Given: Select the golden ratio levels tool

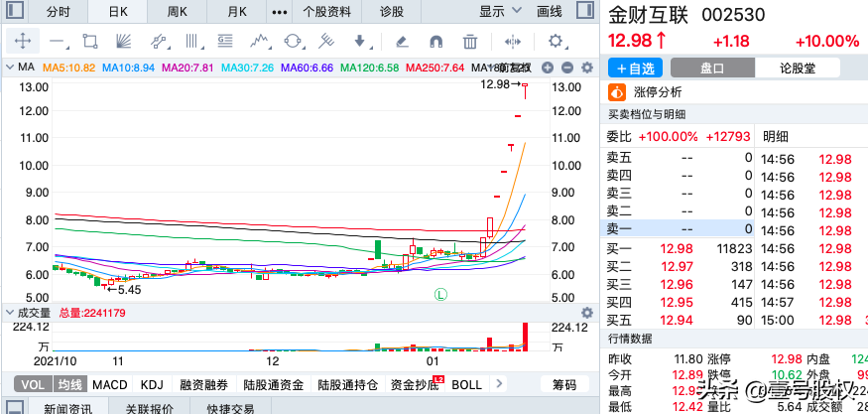Looking at the screenshot, I should click(225, 41).
